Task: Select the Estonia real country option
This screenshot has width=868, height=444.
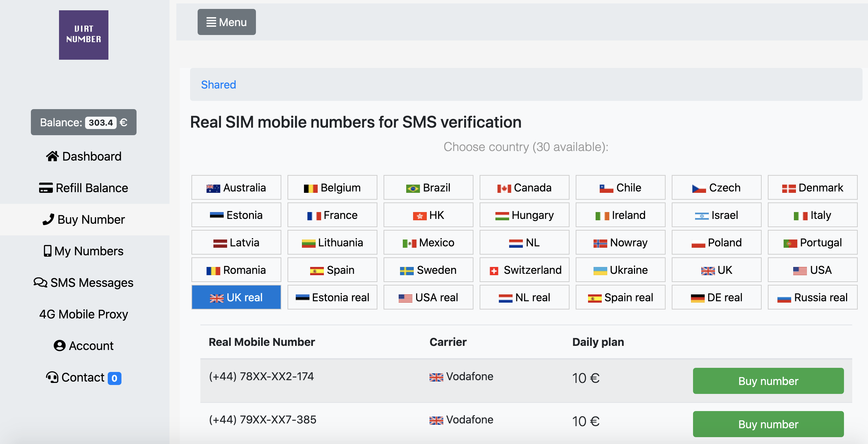Action: click(332, 297)
